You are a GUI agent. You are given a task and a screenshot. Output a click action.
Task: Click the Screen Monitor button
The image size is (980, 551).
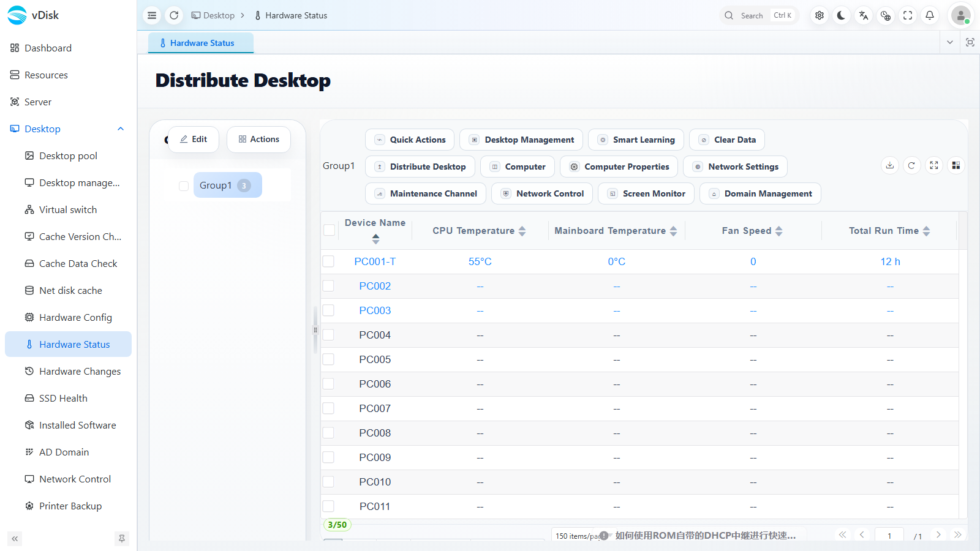click(x=646, y=193)
